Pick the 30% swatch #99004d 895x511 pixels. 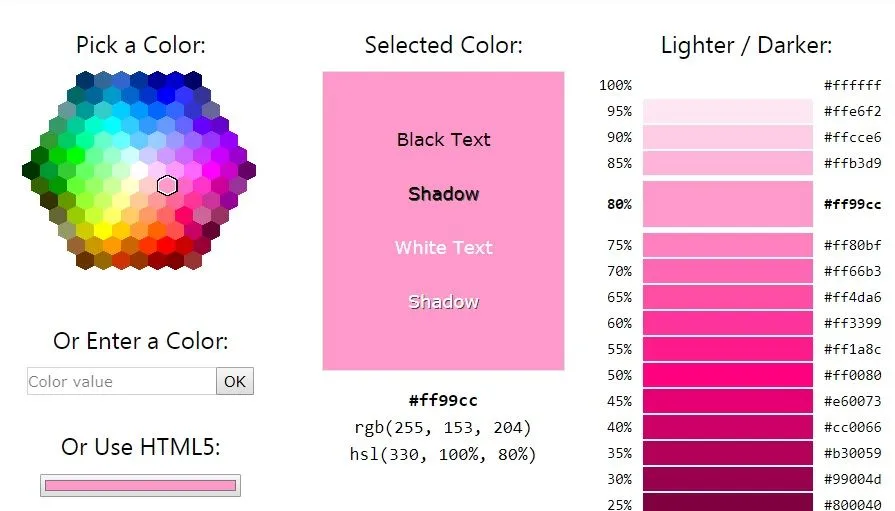(728, 479)
